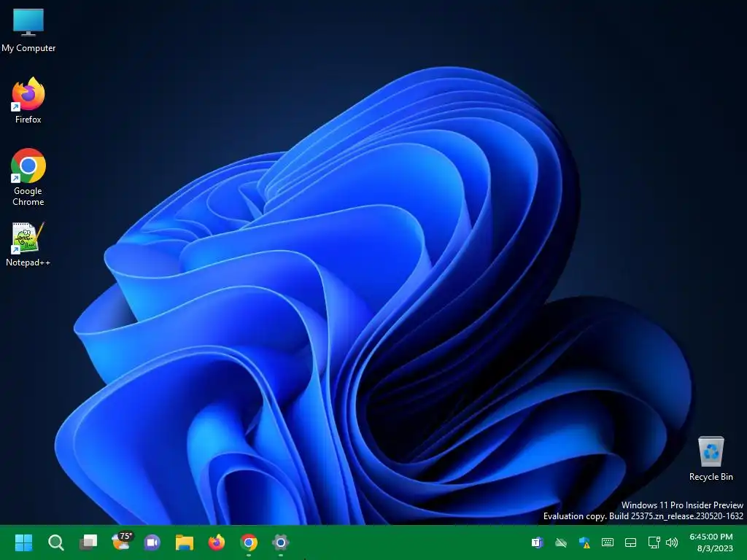Open the OneDrive tray icon
This screenshot has height=560, width=747.
coord(561,542)
